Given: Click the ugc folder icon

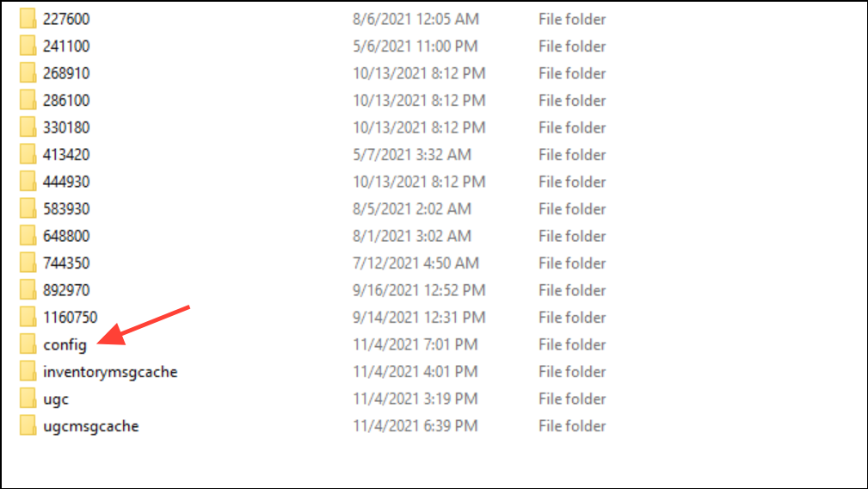Looking at the screenshot, I should coord(28,399).
